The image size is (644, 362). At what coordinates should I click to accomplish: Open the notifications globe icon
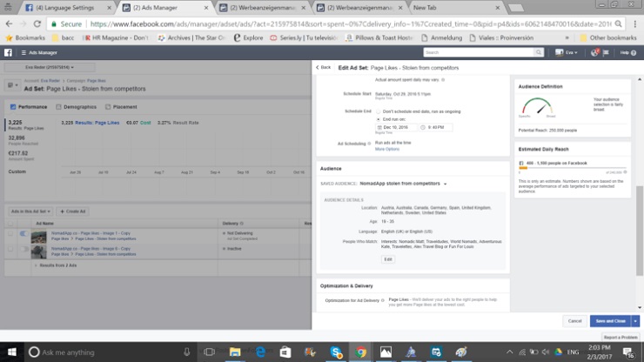tap(594, 52)
